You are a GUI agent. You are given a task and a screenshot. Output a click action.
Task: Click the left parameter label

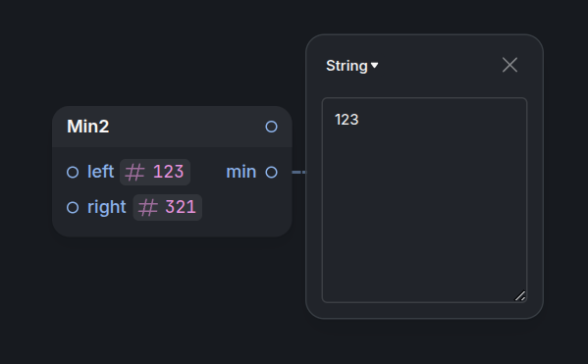pos(100,172)
